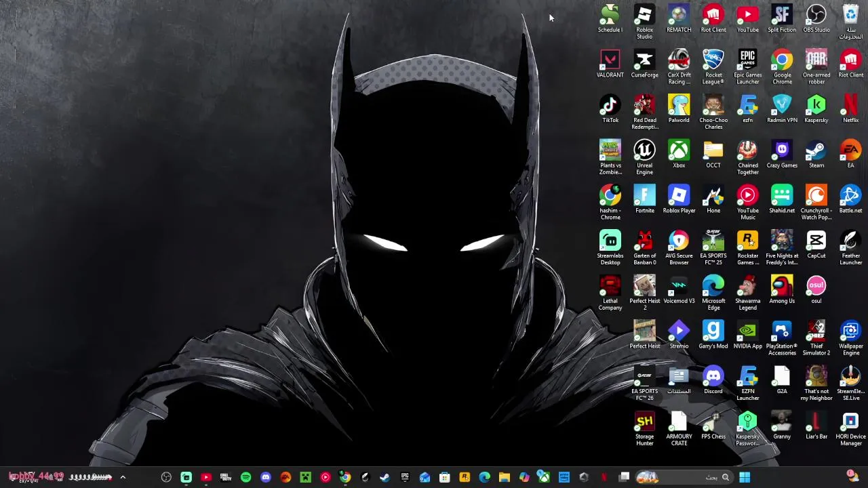Open Microsoft Store from the taskbar

445,477
